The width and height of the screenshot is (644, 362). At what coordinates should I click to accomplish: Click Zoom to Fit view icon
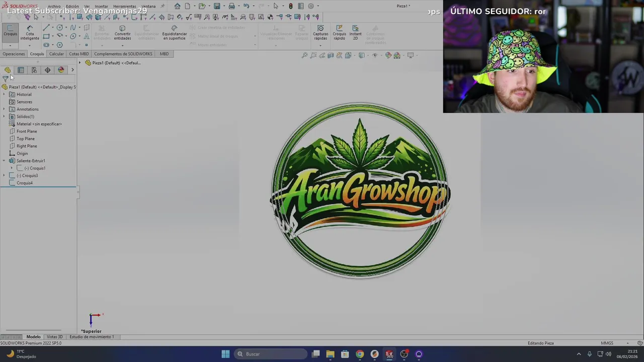tap(305, 55)
